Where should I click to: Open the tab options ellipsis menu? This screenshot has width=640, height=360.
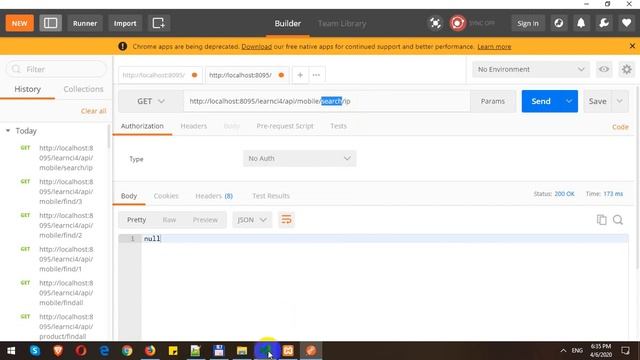point(316,75)
